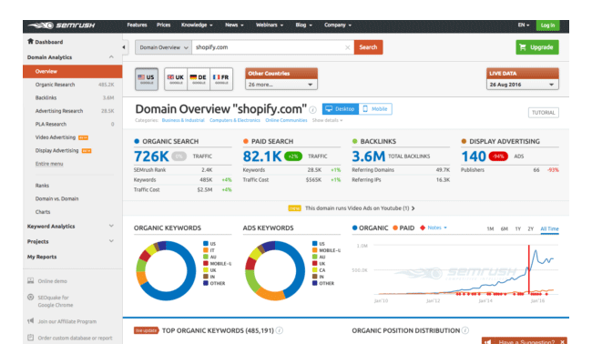Viewport: 592px width, 364px height.
Task: Collapse the sidebar with the arrow icon
Action: pos(124,47)
